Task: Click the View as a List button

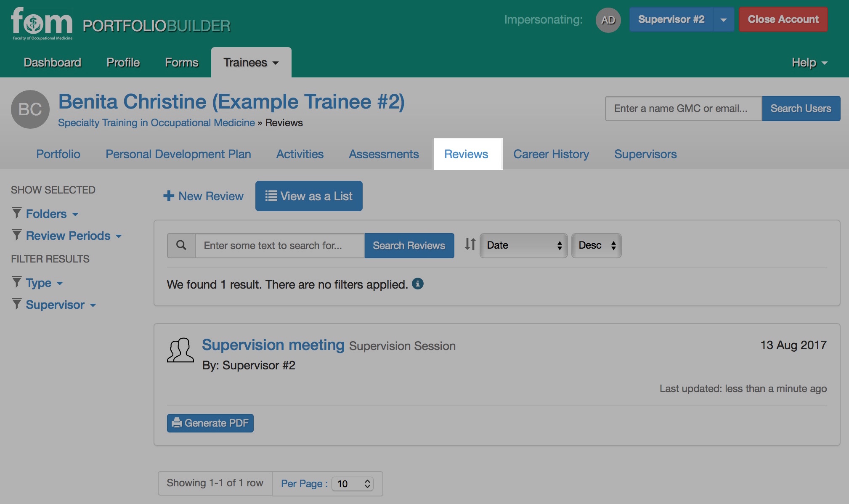Action: (x=309, y=196)
